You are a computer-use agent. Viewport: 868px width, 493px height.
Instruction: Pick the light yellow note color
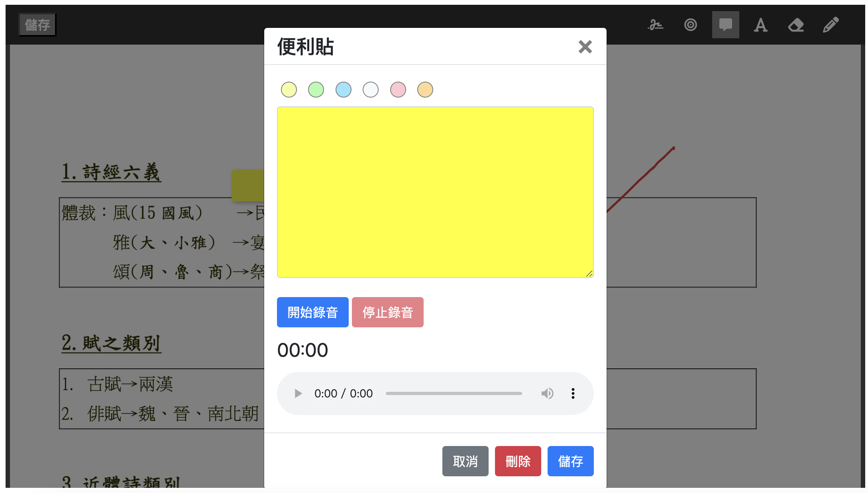(x=289, y=90)
